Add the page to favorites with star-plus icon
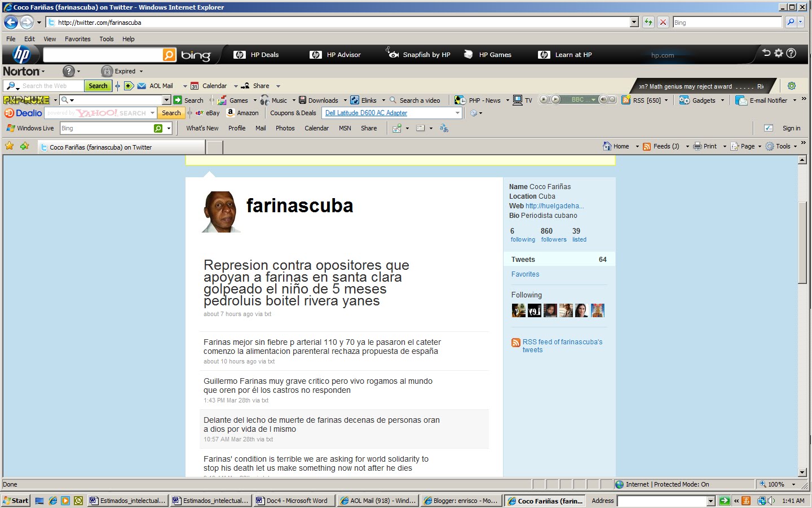The width and height of the screenshot is (812, 508). [24, 146]
